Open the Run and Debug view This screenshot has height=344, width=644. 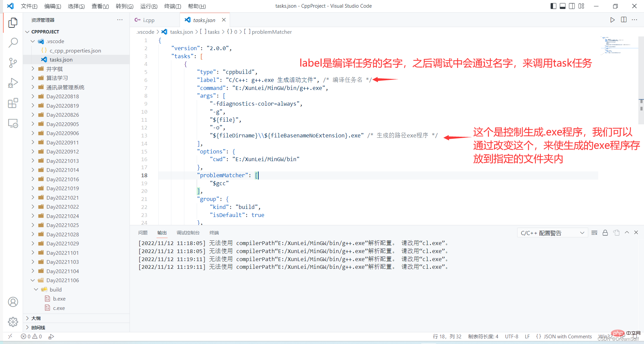pyautogui.click(x=13, y=83)
